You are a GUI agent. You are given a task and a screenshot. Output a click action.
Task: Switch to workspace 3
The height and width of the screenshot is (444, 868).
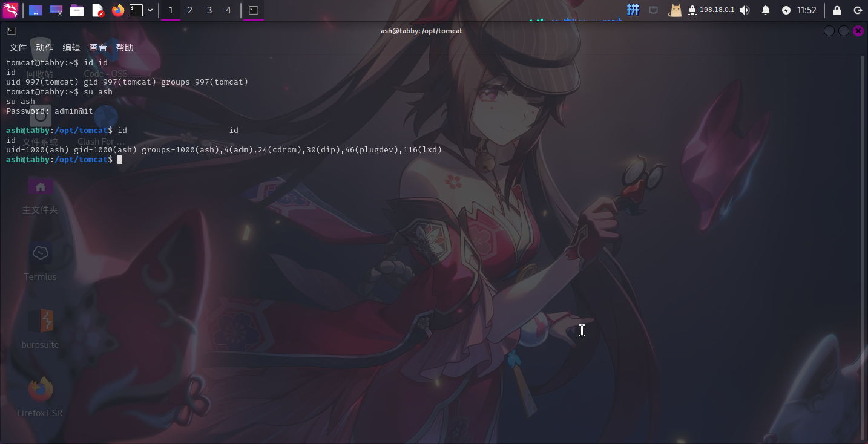click(209, 10)
